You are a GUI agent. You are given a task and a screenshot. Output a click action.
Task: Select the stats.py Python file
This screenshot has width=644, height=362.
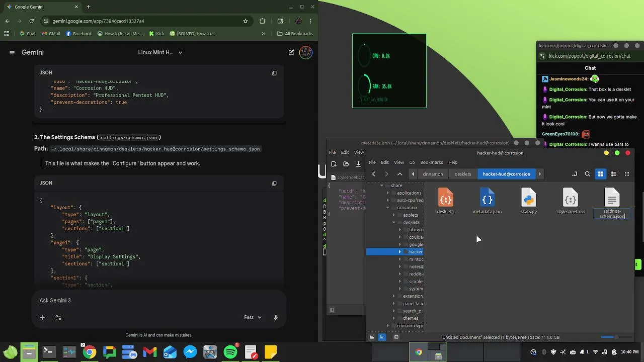tap(529, 197)
